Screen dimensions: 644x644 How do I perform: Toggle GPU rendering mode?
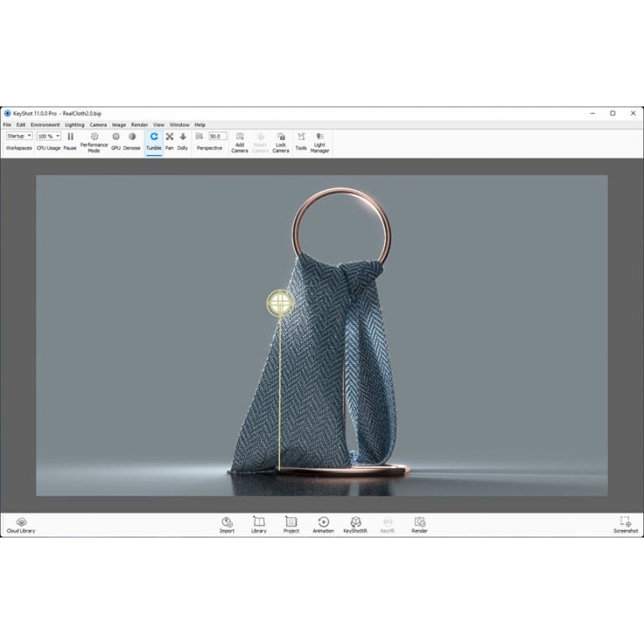(x=117, y=137)
